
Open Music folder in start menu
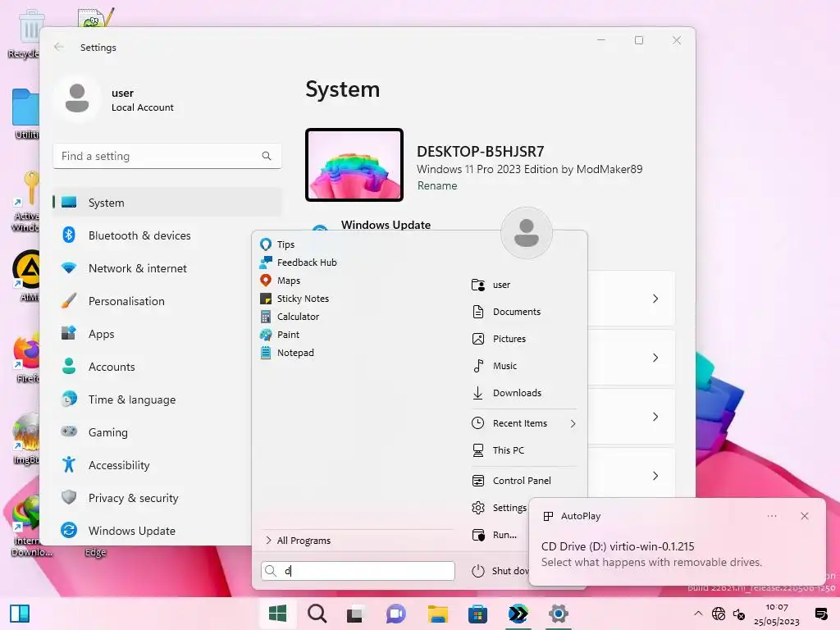point(495,365)
